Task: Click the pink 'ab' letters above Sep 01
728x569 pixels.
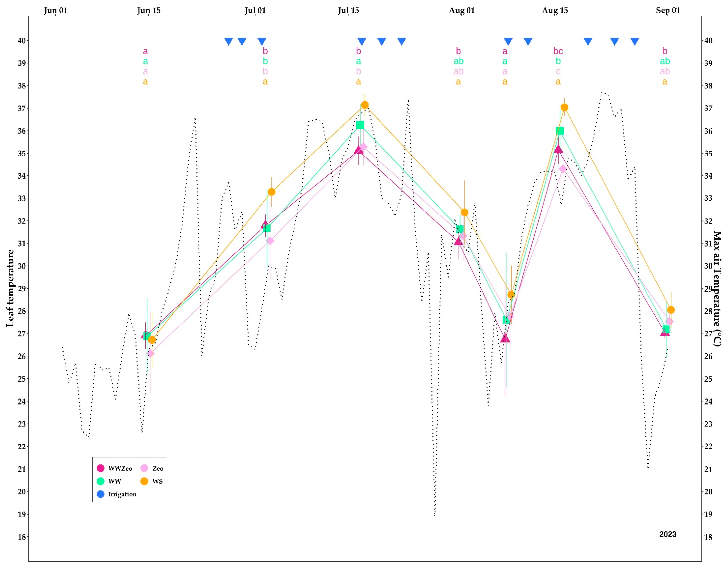Action: pyautogui.click(x=665, y=71)
